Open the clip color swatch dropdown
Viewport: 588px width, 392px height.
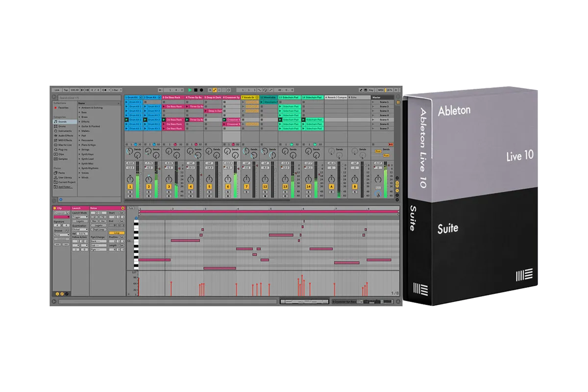(62, 217)
